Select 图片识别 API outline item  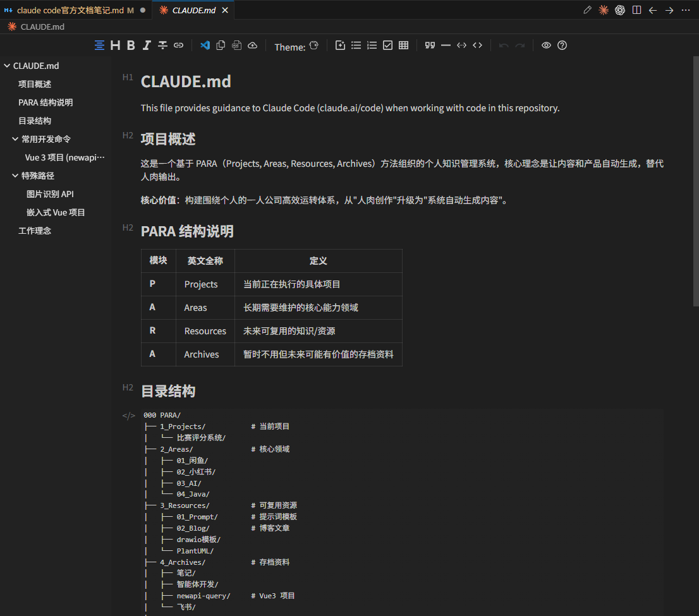50,194
